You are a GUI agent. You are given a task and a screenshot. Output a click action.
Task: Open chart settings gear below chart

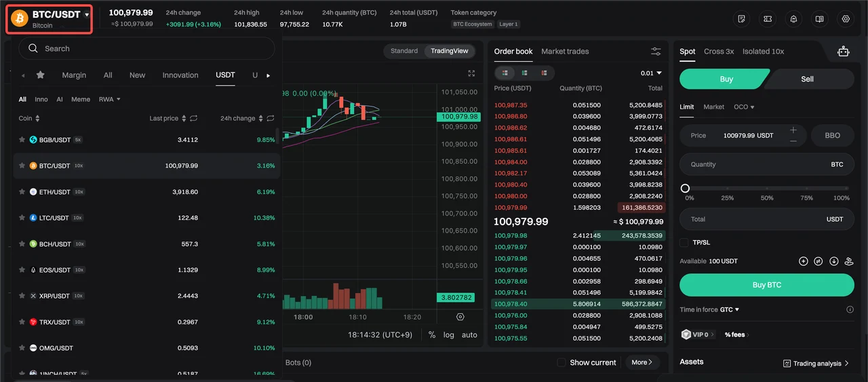coord(460,317)
